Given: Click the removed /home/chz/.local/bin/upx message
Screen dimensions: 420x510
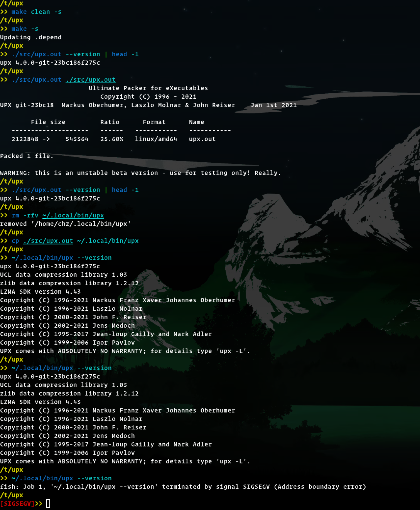Looking at the screenshot, I should coord(66,224).
